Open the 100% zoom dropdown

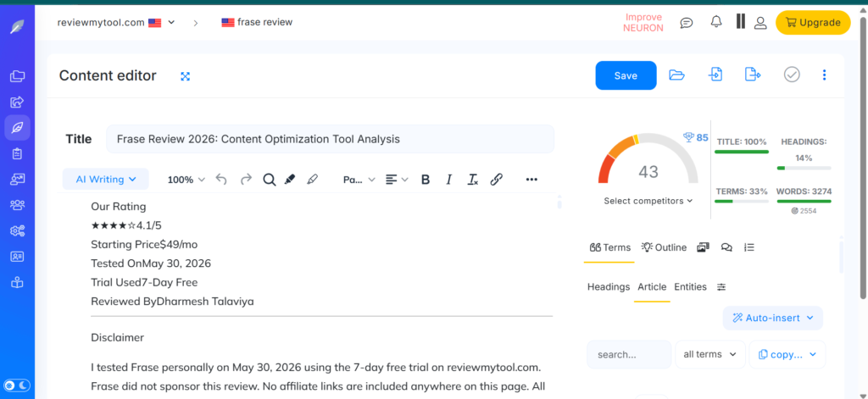pyautogui.click(x=186, y=180)
